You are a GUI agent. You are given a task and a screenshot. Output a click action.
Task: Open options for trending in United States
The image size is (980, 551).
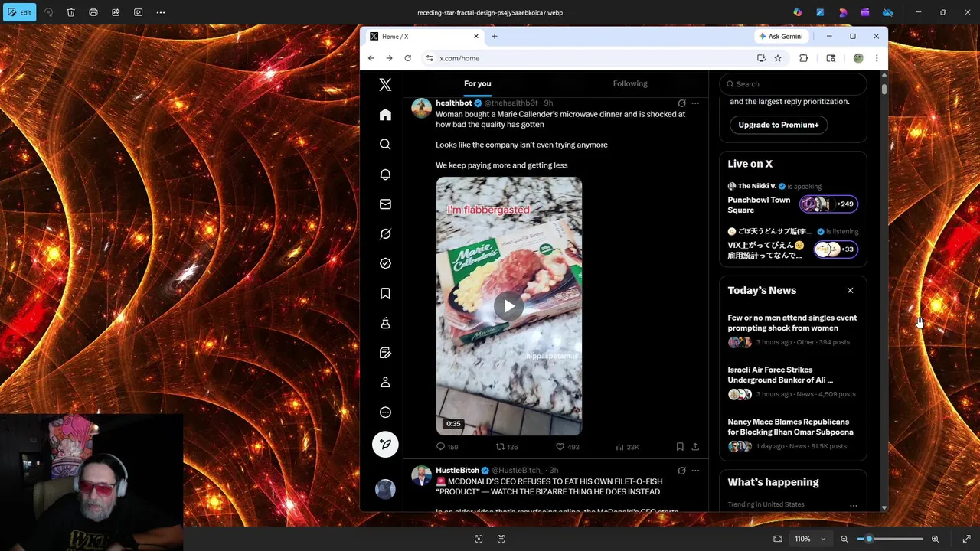pyautogui.click(x=853, y=505)
